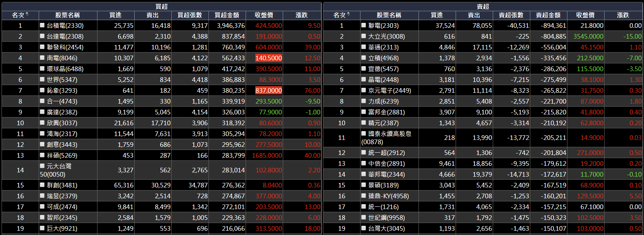This screenshot has width=644, height=235.
Task: Open stock 創意(3443)
Action: (62, 145)
